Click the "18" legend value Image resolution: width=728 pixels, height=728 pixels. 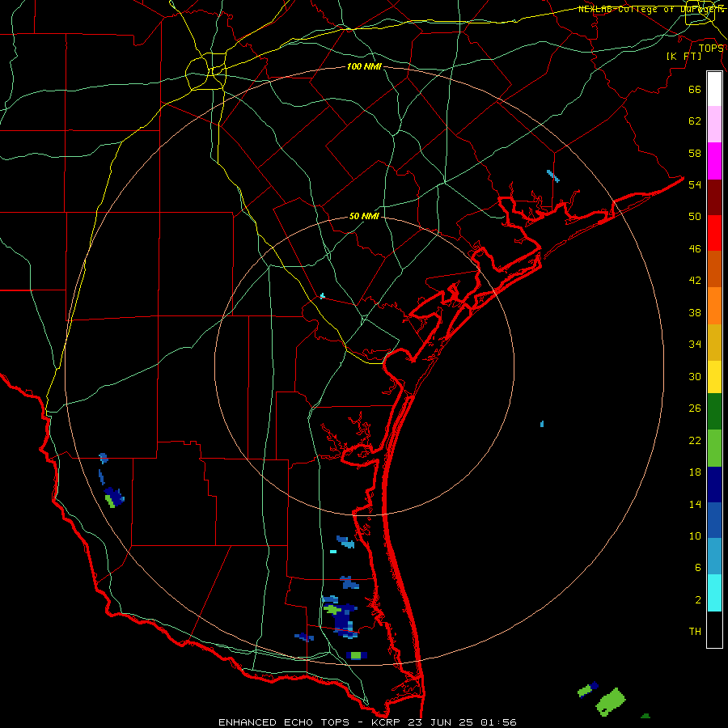[x=695, y=472]
